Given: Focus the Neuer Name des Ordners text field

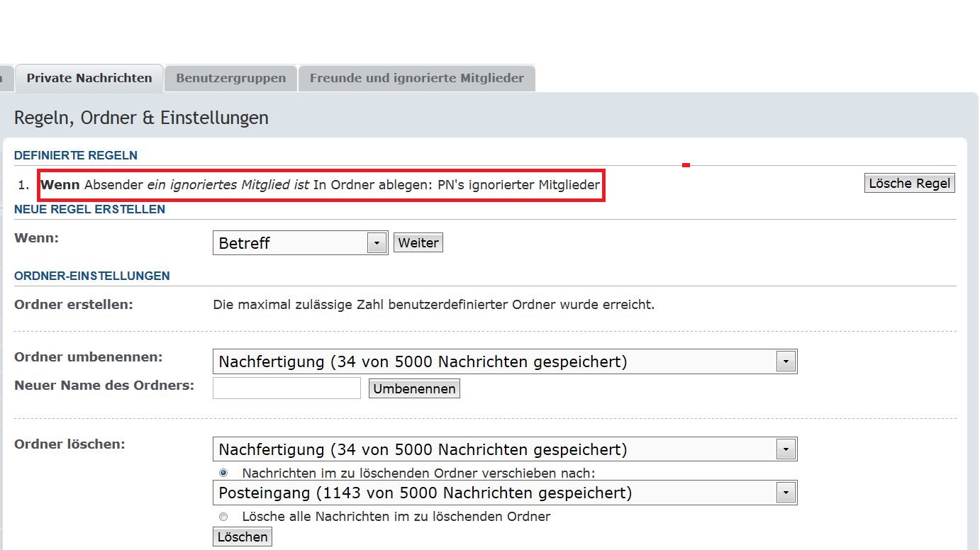Looking at the screenshot, I should coord(286,388).
